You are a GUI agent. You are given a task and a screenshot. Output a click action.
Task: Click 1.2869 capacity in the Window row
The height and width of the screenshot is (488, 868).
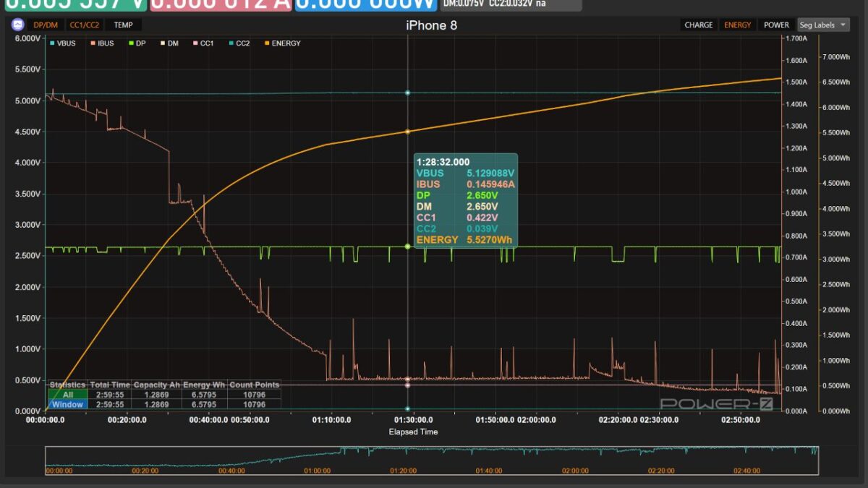click(x=157, y=404)
